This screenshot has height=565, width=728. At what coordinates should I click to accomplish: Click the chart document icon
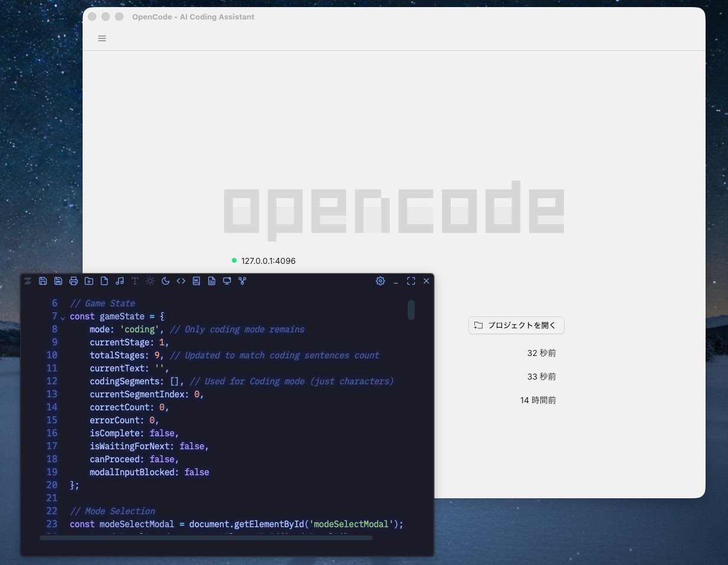click(212, 281)
